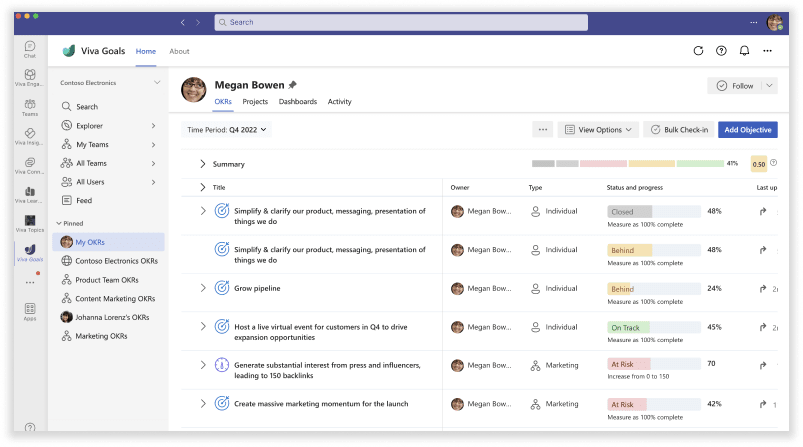The width and height of the screenshot is (803, 447).
Task: Select the Dashboards tab
Action: [298, 101]
